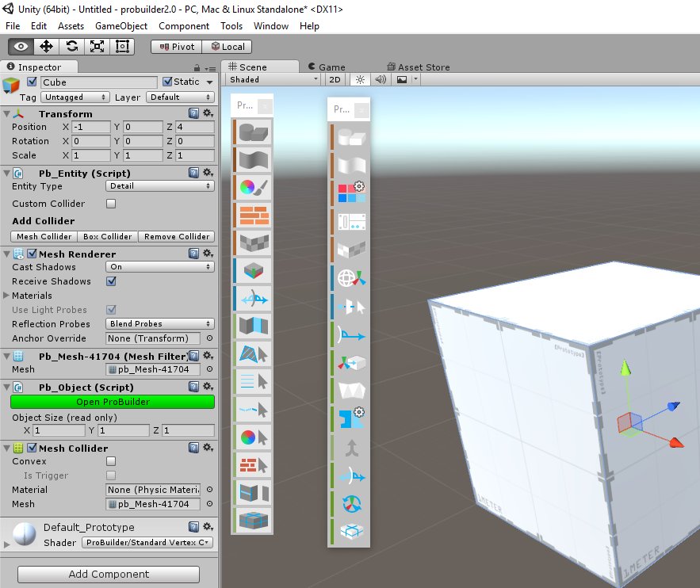
Task: Open the Layer Default dropdown
Action: [x=180, y=97]
